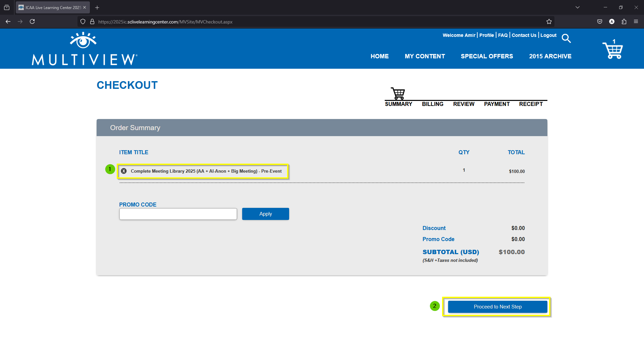Image resolution: width=644 pixels, height=346 pixels.
Task: Open the shopping cart icon in header
Action: click(612, 50)
